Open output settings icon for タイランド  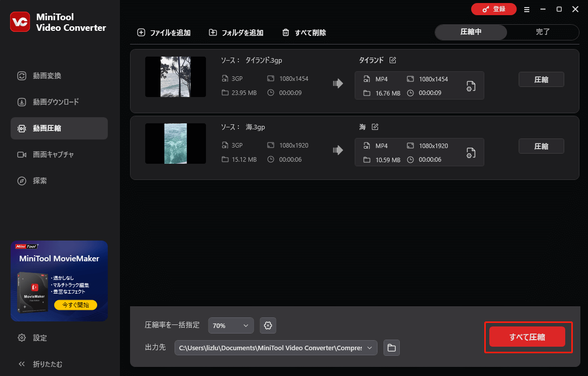pyautogui.click(x=471, y=86)
